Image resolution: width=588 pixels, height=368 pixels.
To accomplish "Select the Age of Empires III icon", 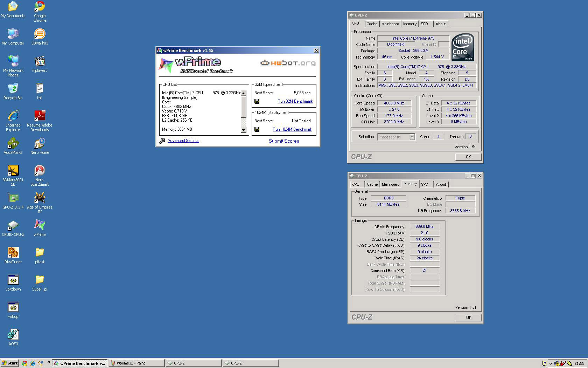I will point(40,203).
